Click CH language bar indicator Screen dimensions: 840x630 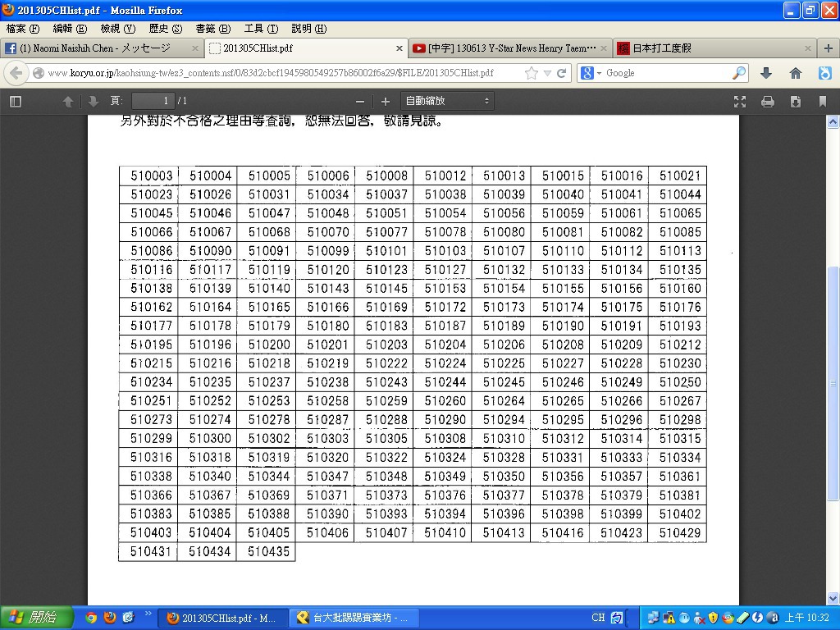pos(598,618)
